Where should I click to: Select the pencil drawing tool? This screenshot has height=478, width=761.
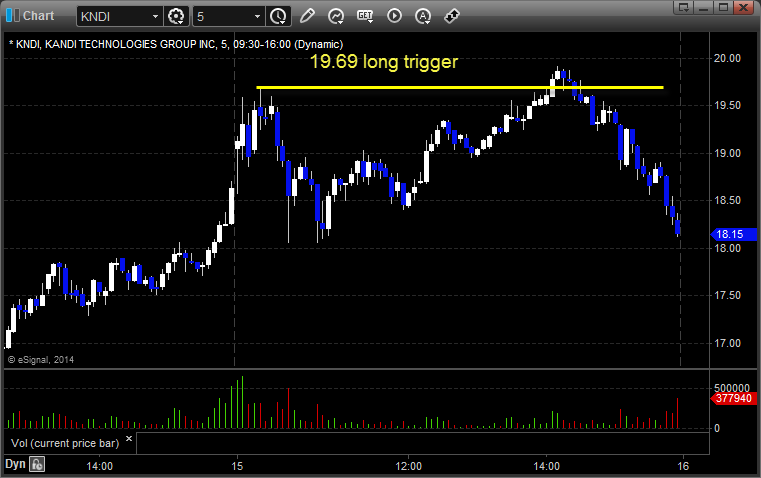click(307, 16)
